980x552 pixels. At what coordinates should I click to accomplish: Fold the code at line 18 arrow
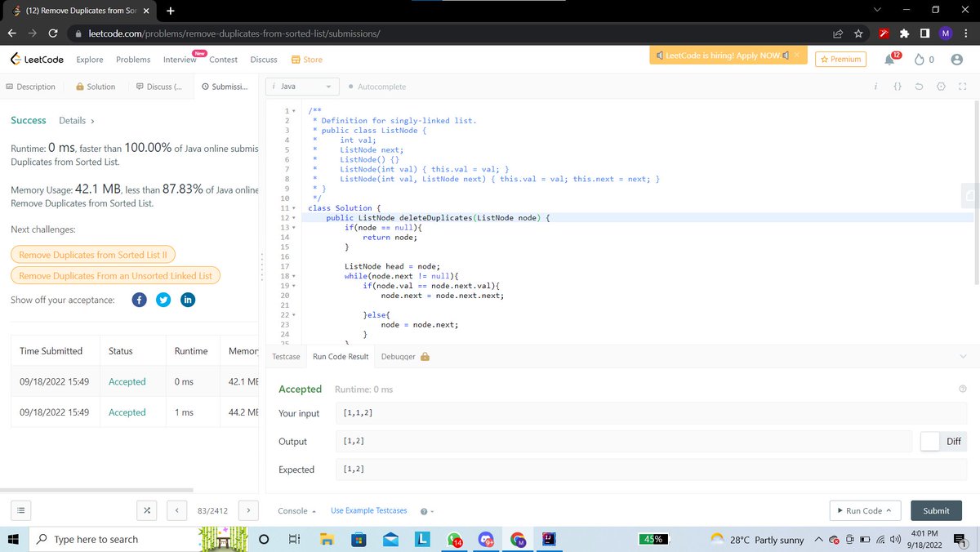pos(294,277)
